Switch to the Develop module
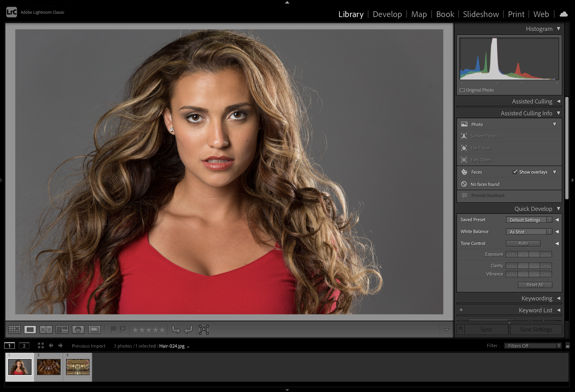 click(x=387, y=14)
